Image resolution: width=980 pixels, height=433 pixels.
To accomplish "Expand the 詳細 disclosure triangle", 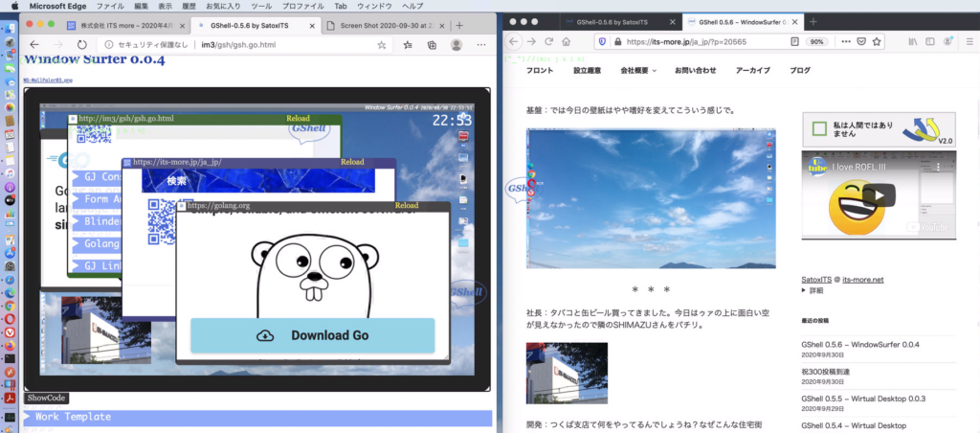I will click(805, 290).
